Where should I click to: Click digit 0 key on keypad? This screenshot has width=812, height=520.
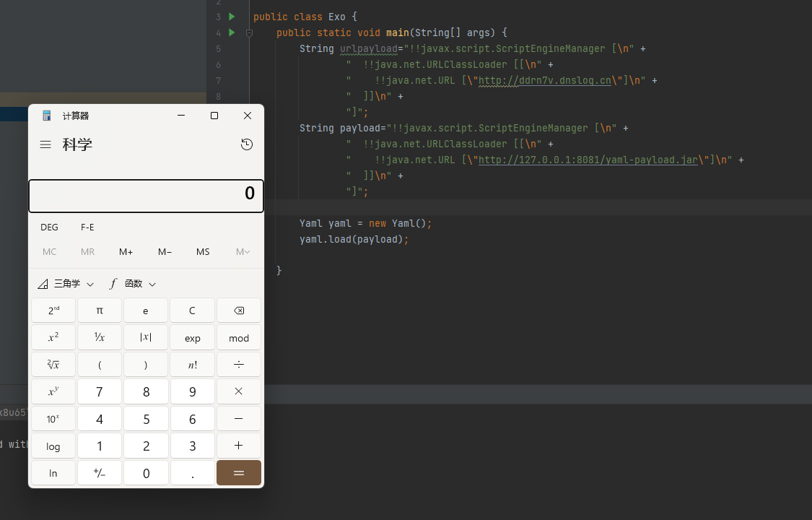pos(146,473)
